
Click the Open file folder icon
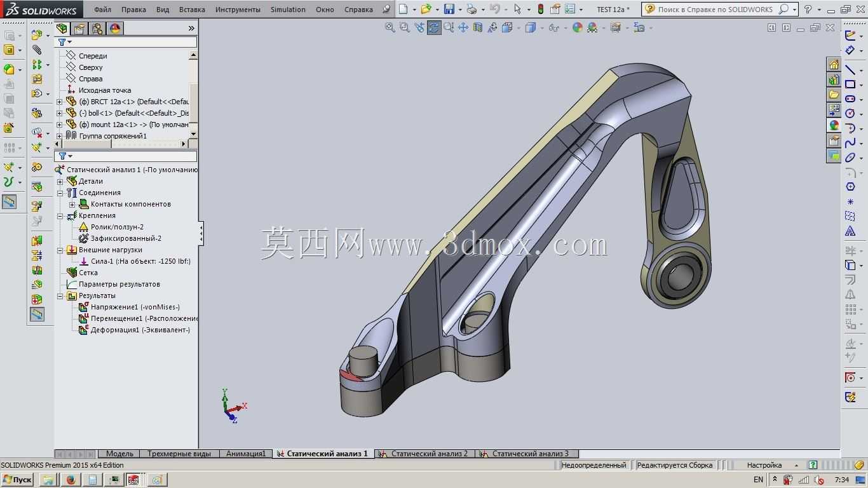(x=426, y=10)
